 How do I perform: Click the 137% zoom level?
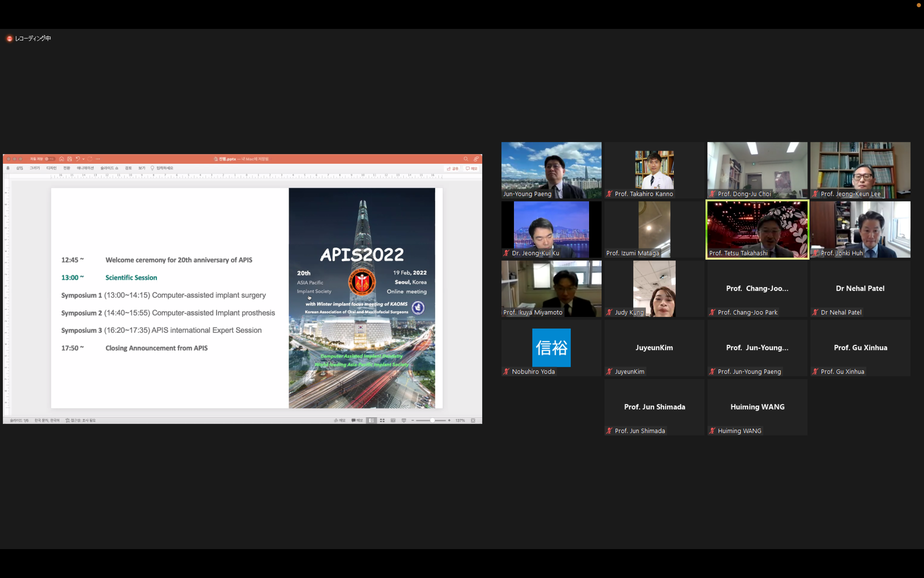460,421
